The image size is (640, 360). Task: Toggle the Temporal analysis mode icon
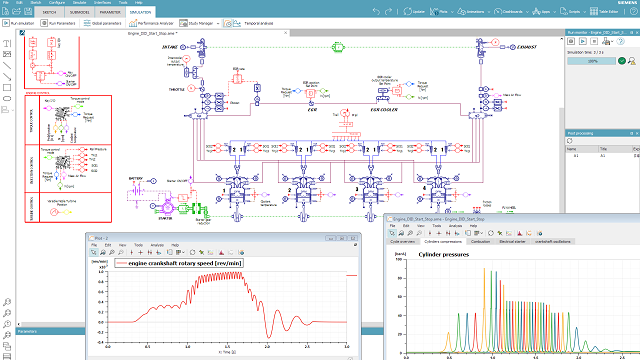[228, 24]
